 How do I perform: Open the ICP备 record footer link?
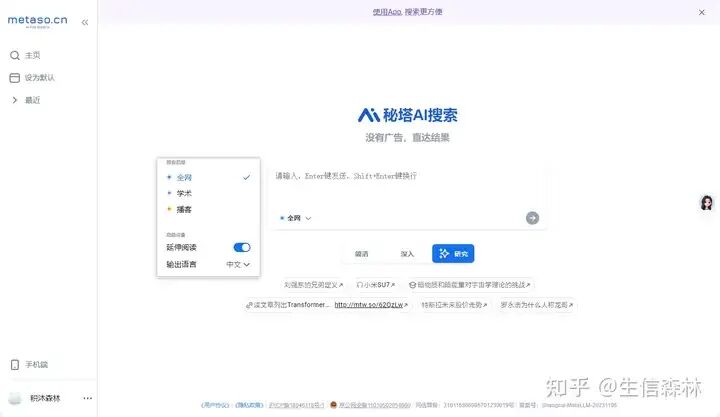tap(297, 405)
